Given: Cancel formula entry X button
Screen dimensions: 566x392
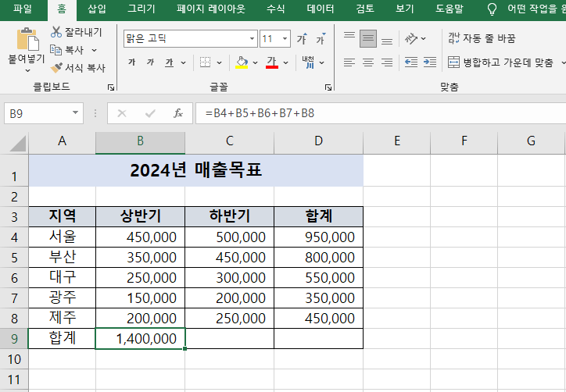Looking at the screenshot, I should (x=122, y=113).
